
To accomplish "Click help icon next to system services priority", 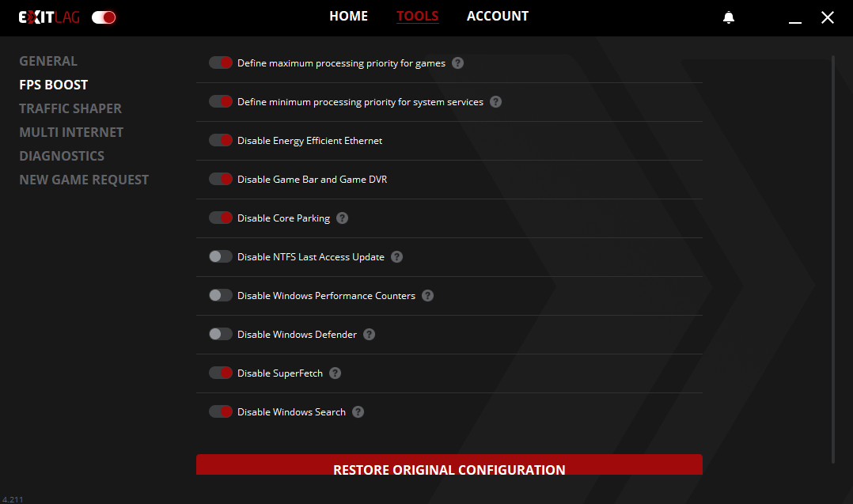I will [x=495, y=102].
